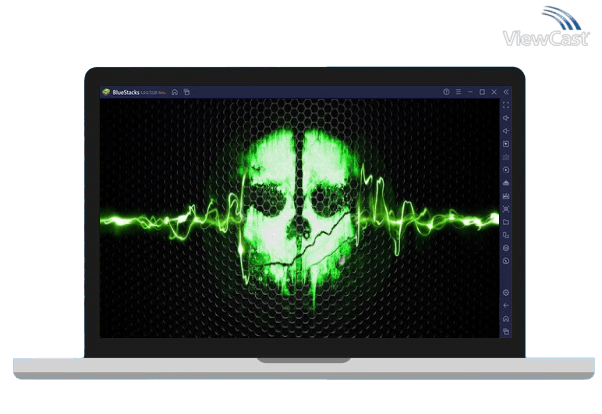
Task: Enter fullscreen mode from BlueStacks sidebar
Action: tap(506, 105)
